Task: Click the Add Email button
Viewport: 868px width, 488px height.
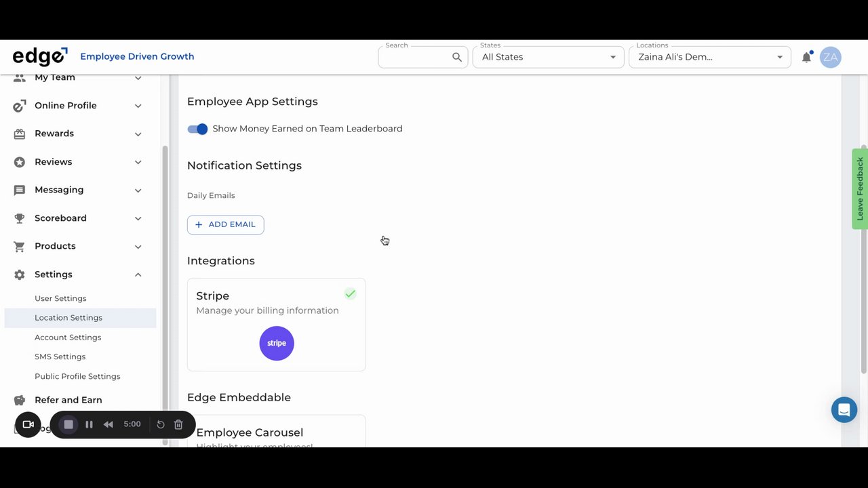Action: click(226, 224)
